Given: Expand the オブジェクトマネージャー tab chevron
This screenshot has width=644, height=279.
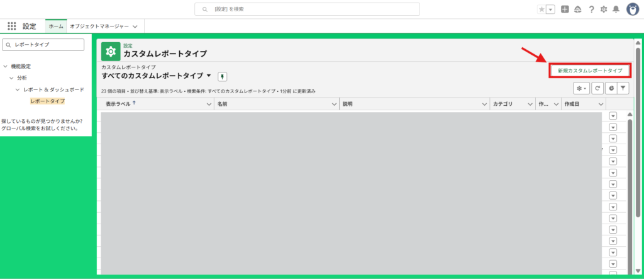Looking at the screenshot, I should point(135,26).
